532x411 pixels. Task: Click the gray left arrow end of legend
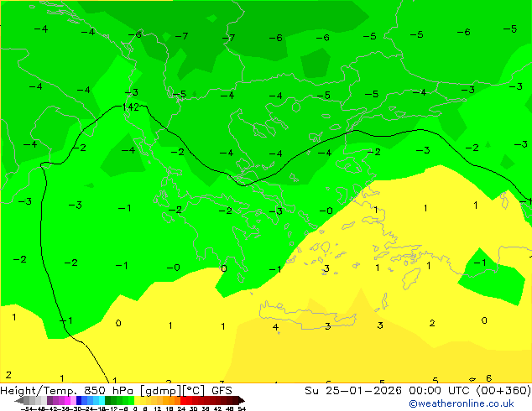click(x=19, y=400)
